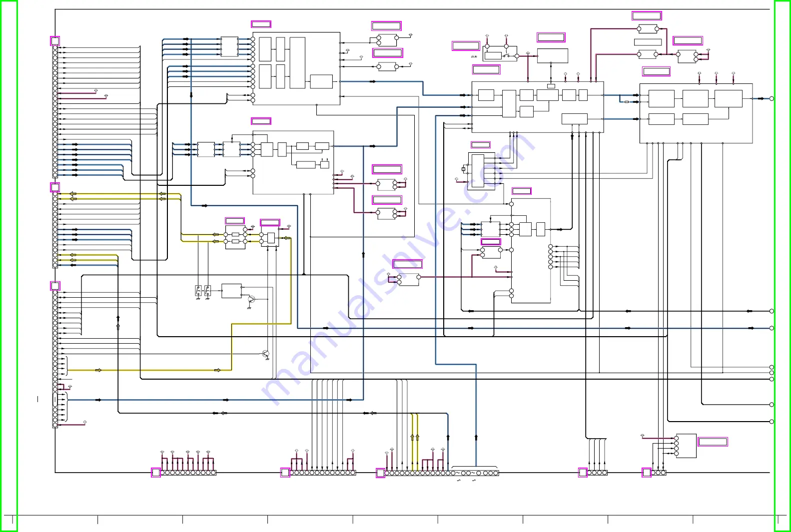
Task: Click the link box above the dual-resistor block on the yellow bus
Action: pos(235,221)
